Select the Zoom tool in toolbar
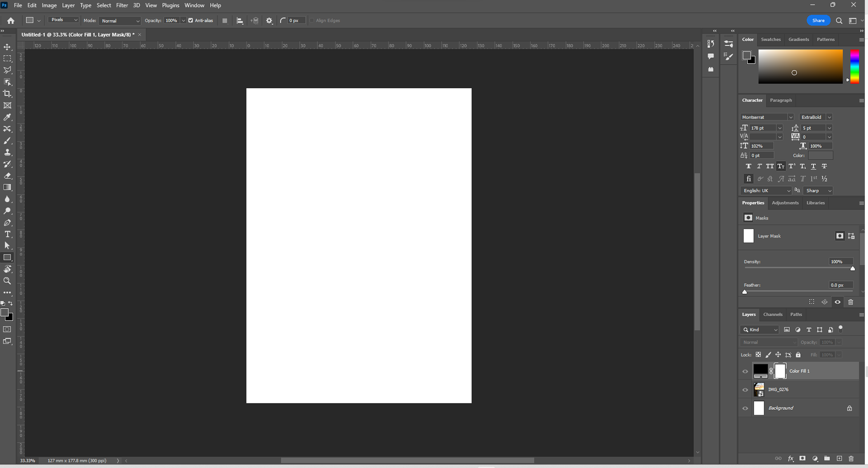Screen dimensions: 868x468 pyautogui.click(x=7, y=281)
